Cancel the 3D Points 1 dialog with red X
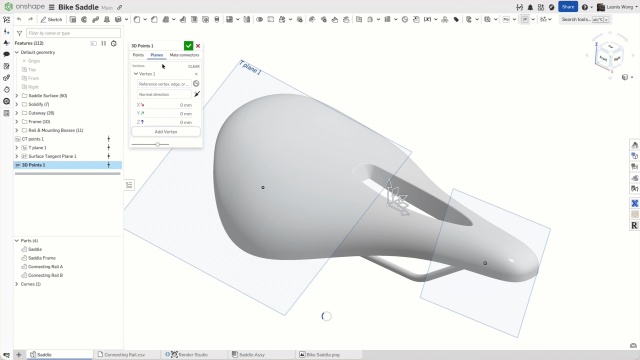This screenshot has height=360, width=640. pyautogui.click(x=198, y=46)
